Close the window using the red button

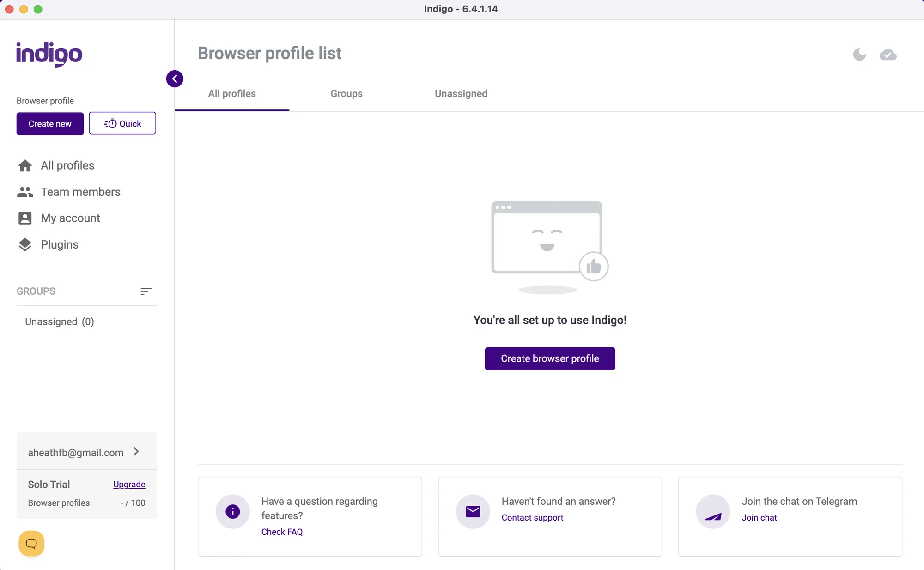point(9,9)
